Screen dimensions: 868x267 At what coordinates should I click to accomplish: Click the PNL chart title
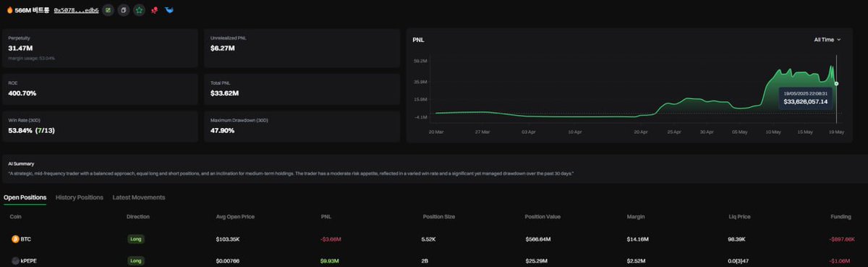point(417,40)
